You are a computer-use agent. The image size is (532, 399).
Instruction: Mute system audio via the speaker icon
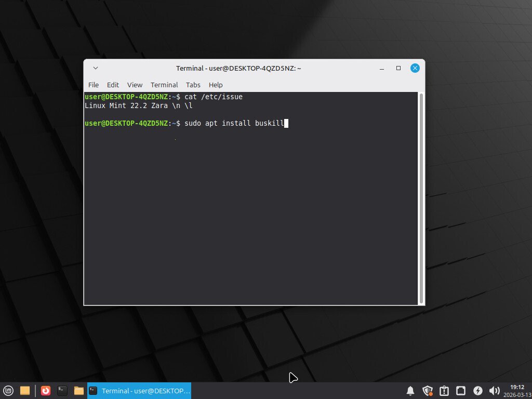tap(495, 391)
